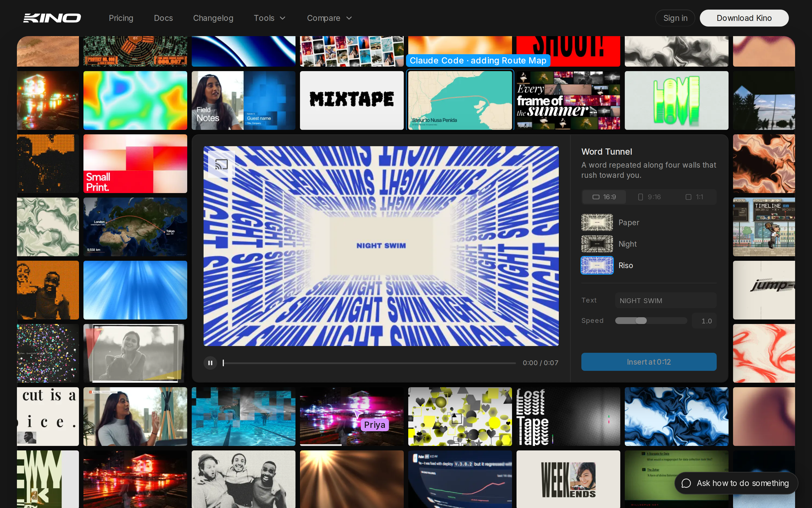Click Download Kino button

[x=744, y=18]
